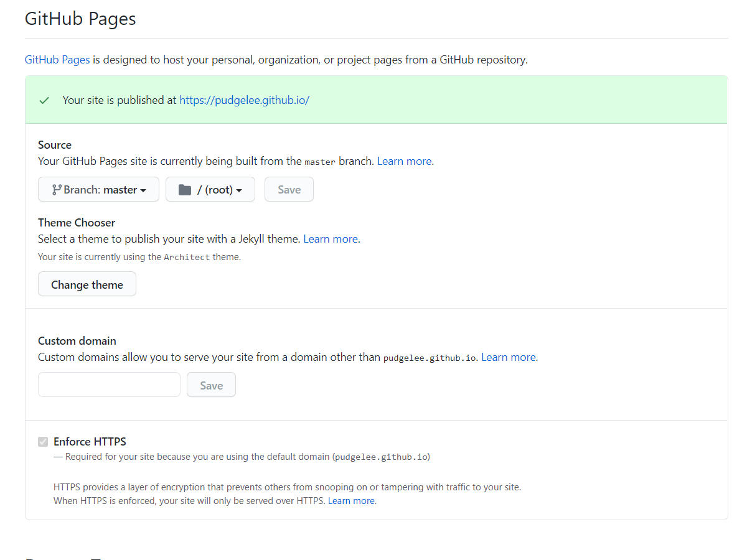Click 'Your site is currently using the Architect theme' text
This screenshot has width=747, height=560.
139,256
